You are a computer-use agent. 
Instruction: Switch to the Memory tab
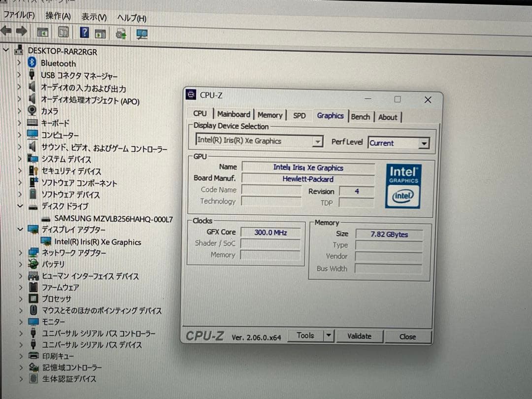(270, 115)
